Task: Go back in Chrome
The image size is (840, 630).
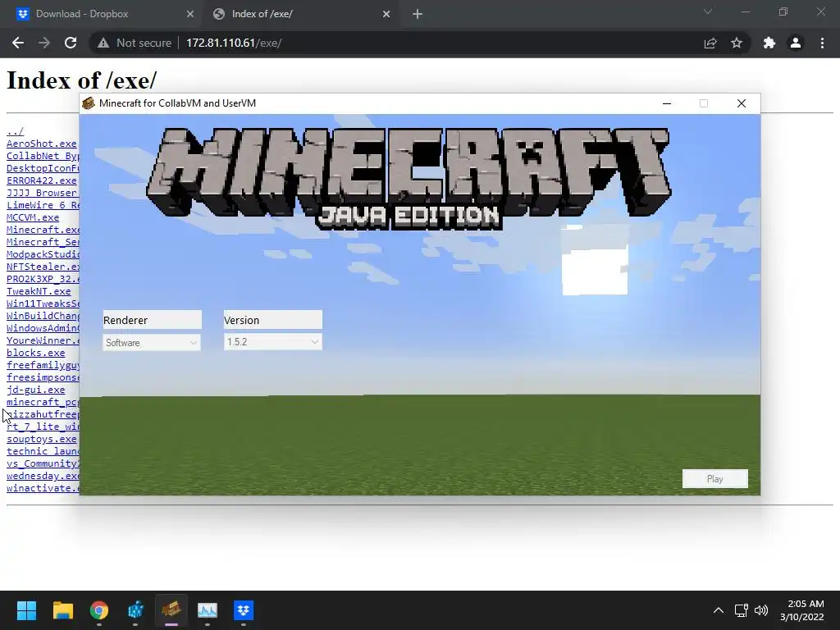Action: pos(18,43)
